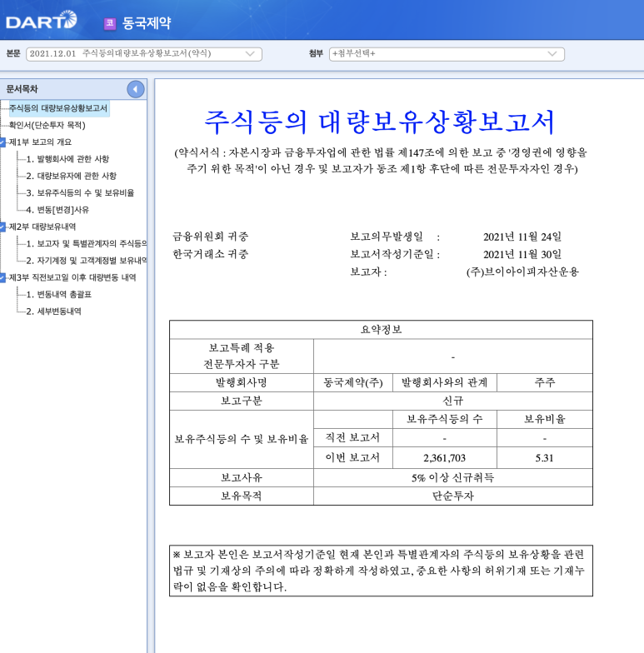Toggle the expander next to 제3부 직전보고일 이후
The height and width of the screenshot is (653, 644).
point(2,278)
